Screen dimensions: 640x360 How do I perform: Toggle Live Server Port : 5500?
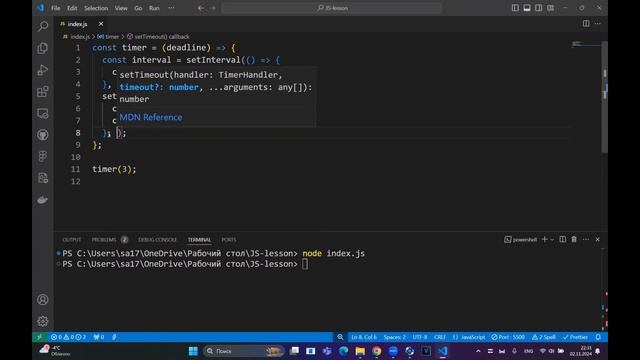[508, 337]
